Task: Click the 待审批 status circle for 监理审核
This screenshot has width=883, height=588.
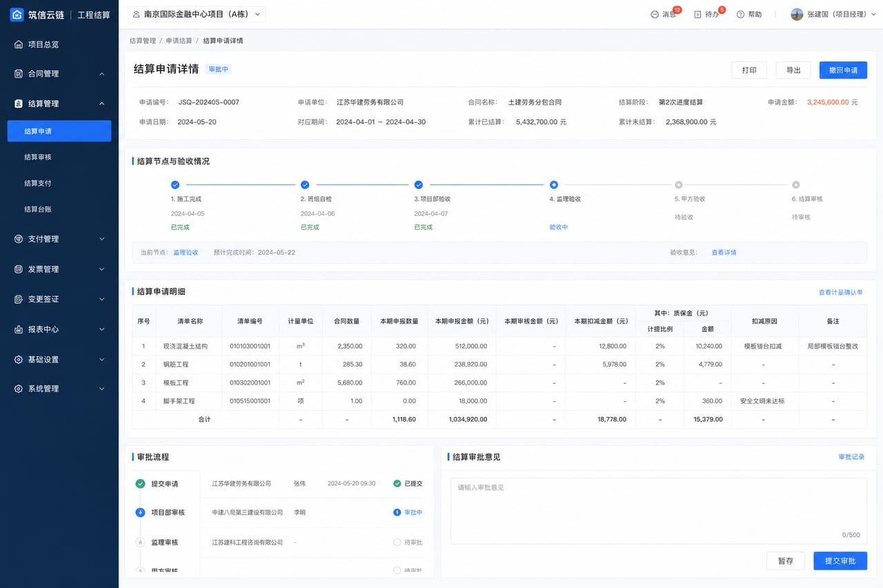Action: tap(397, 543)
